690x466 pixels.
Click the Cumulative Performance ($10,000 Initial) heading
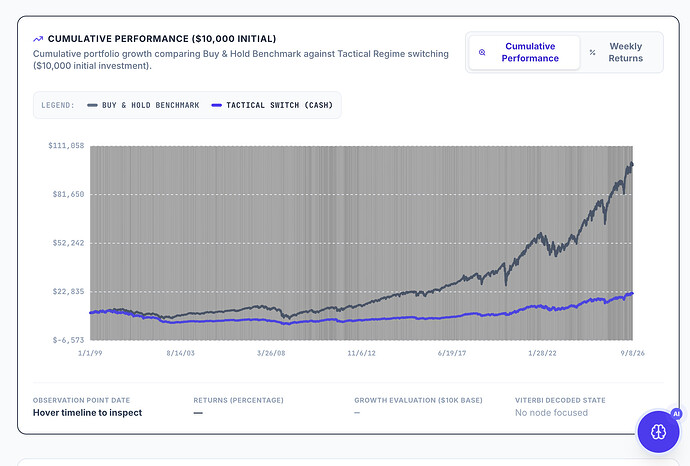(162, 39)
